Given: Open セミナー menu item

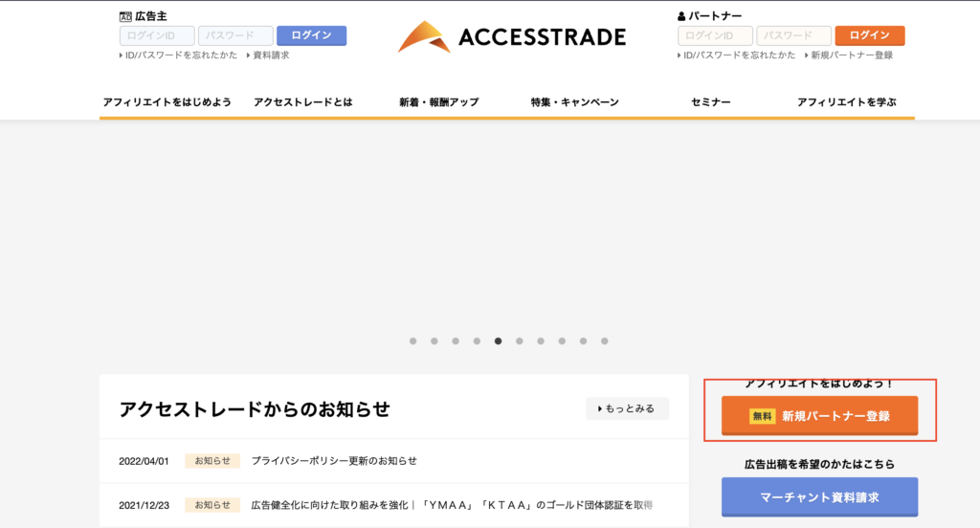Looking at the screenshot, I should point(711,101).
